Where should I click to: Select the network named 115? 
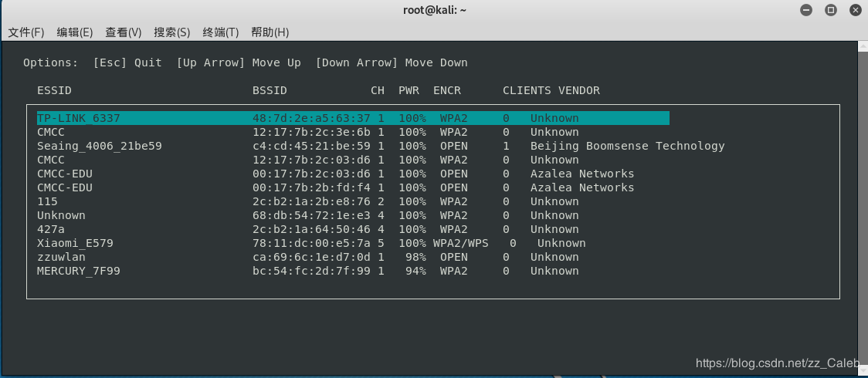[47, 201]
